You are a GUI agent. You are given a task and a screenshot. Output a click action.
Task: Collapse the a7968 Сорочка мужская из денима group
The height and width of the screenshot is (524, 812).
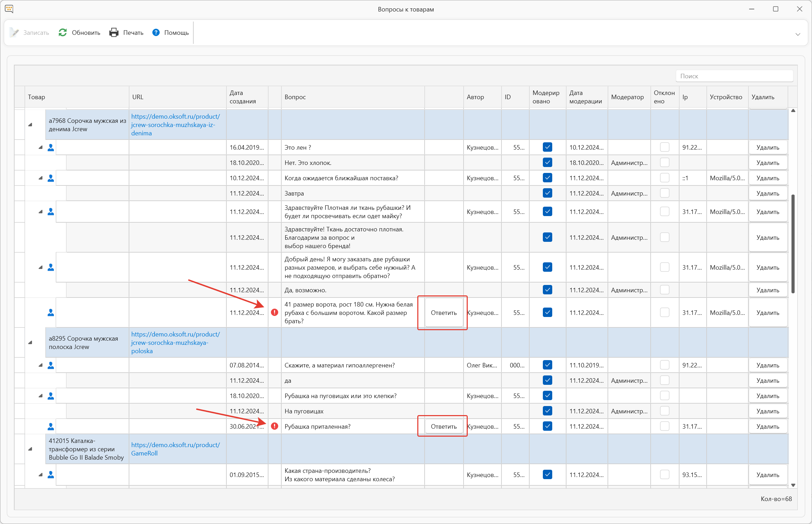tap(30, 125)
